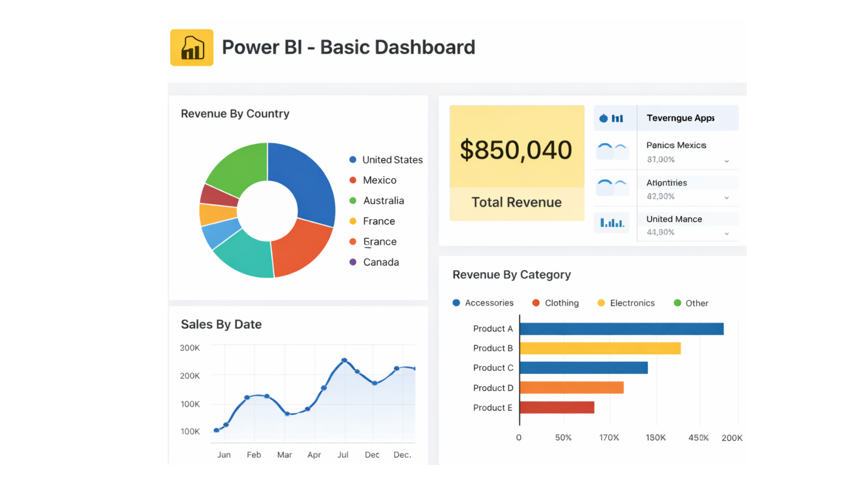Screen dimensions: 868x488
Task: Click the Product A blue bar
Action: coord(622,329)
